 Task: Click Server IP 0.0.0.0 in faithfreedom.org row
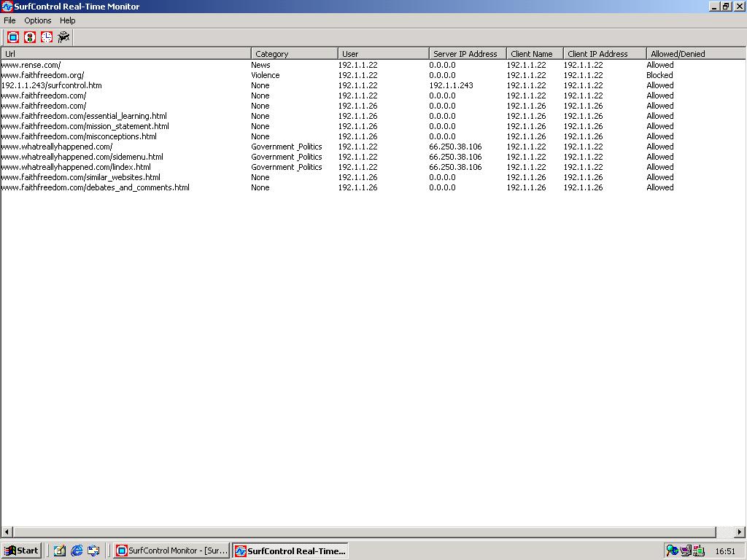(x=442, y=75)
